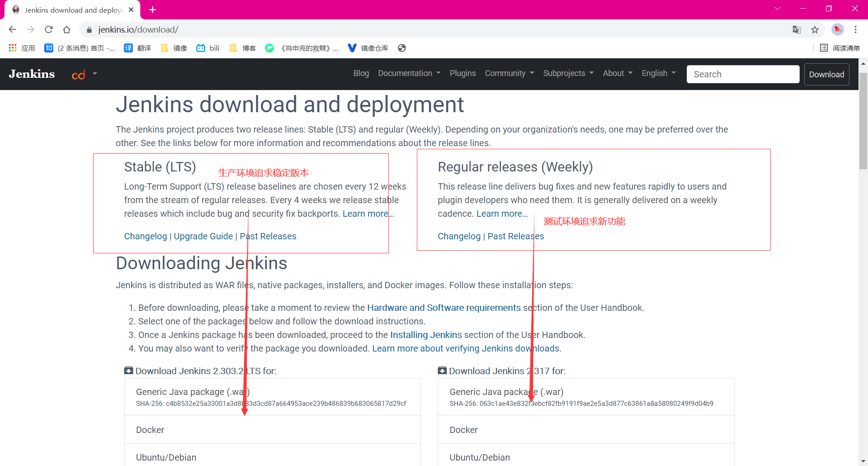Select Ubuntu/Debian under Jenkins 2.317

pos(586,455)
